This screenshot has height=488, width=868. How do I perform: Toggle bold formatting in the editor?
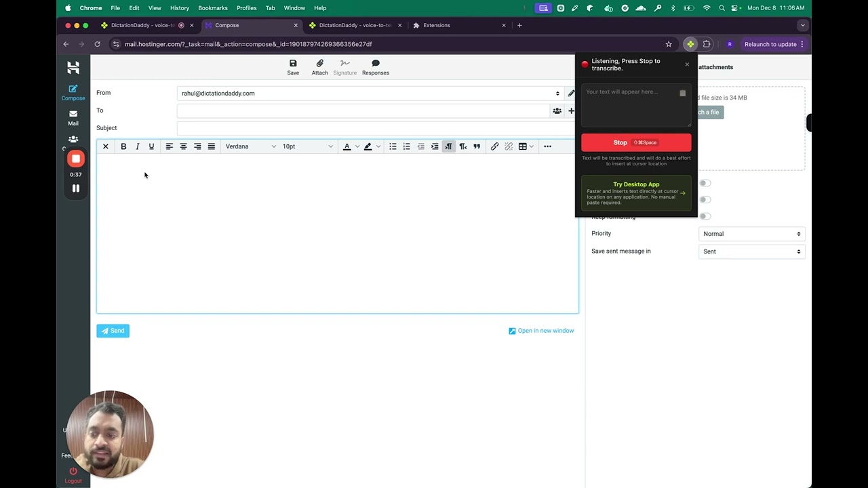123,146
